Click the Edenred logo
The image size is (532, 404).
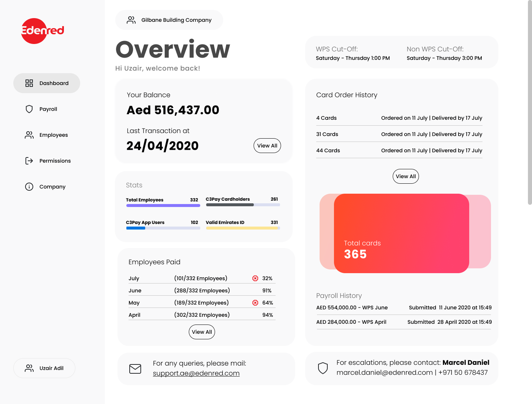42,31
